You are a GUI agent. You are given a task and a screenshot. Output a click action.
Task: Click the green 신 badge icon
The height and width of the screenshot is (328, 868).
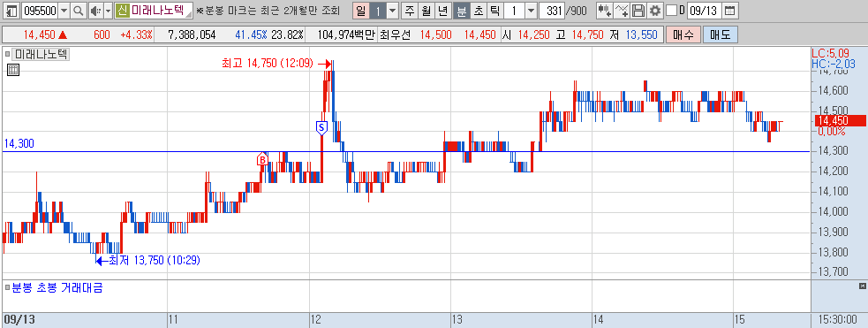pyautogui.click(x=122, y=10)
